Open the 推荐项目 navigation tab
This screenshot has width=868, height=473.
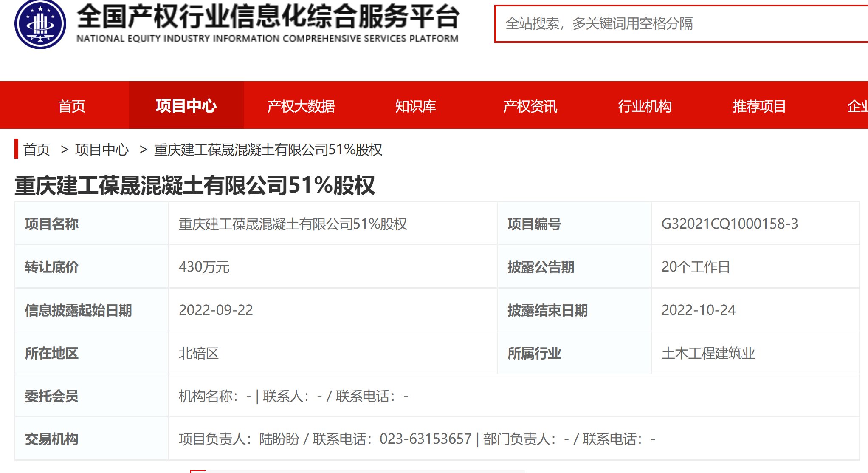click(759, 106)
